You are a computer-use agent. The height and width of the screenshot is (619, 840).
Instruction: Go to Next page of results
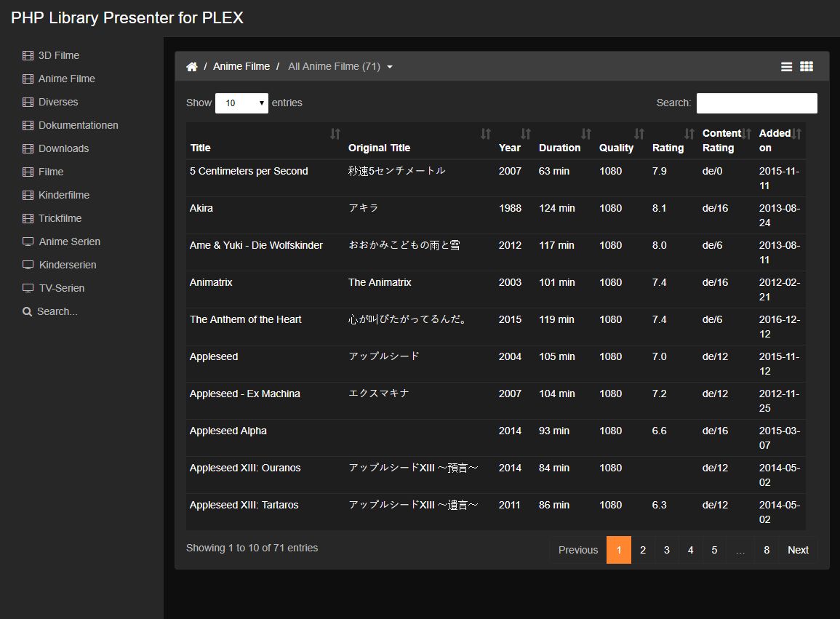pos(798,550)
